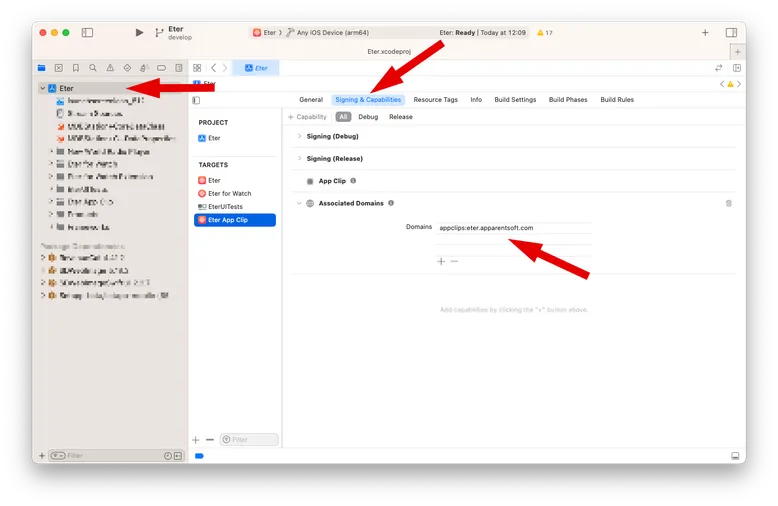Open the Project navigator folder icon
Viewport: 778px width, 506px height.
pyautogui.click(x=42, y=68)
